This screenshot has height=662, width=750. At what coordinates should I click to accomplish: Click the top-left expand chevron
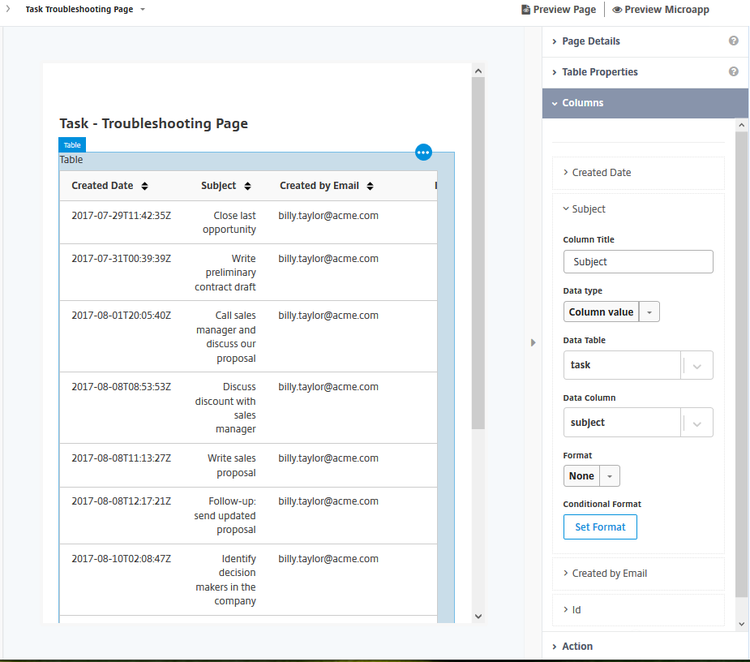click(8, 9)
